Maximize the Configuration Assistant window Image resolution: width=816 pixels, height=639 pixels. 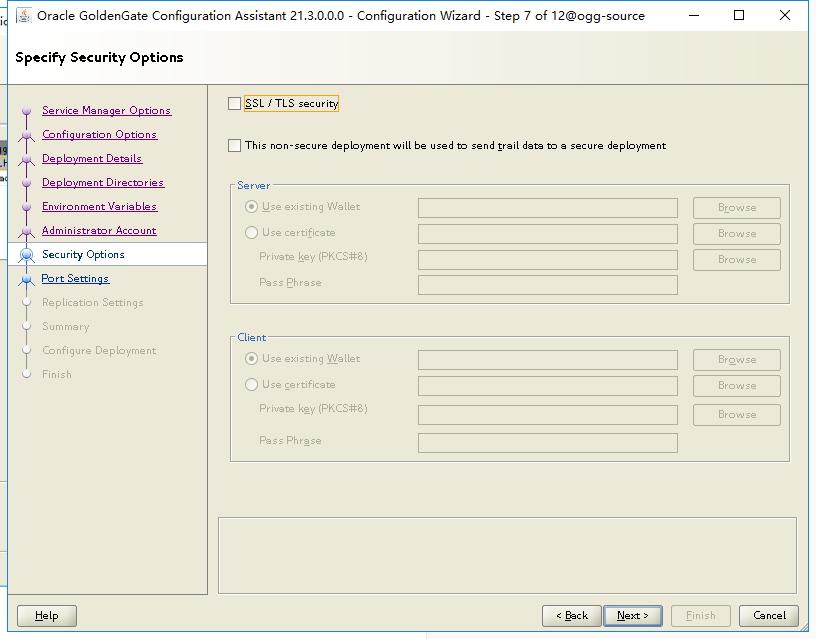(x=738, y=16)
